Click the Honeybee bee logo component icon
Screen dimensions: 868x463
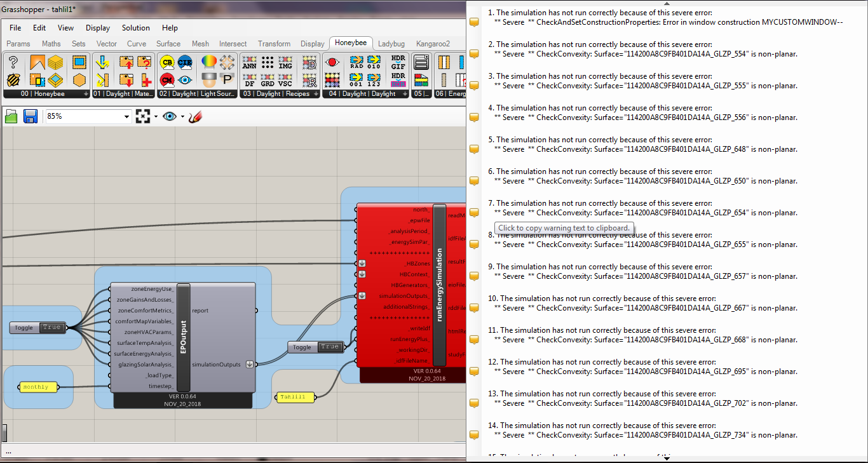pos(13,80)
